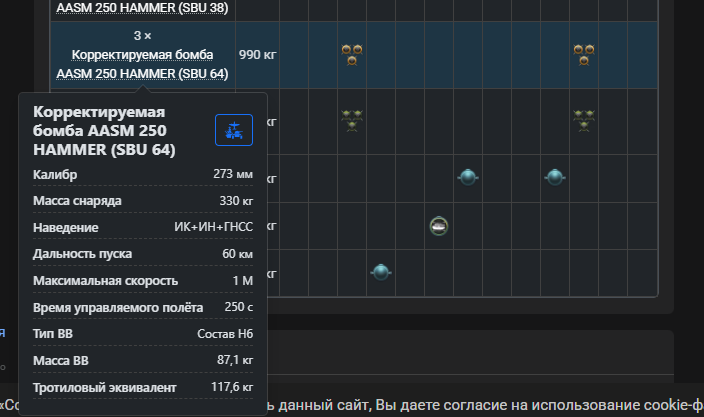The height and width of the screenshot is (417, 704).
Task: Click the 990 кг mass cell
Action: pos(257,54)
